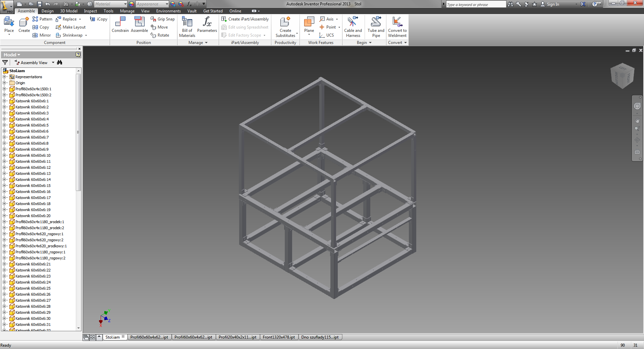Viewport: 644px width, 349px height.
Task: Close the Model browser panel
Action: [x=79, y=49]
